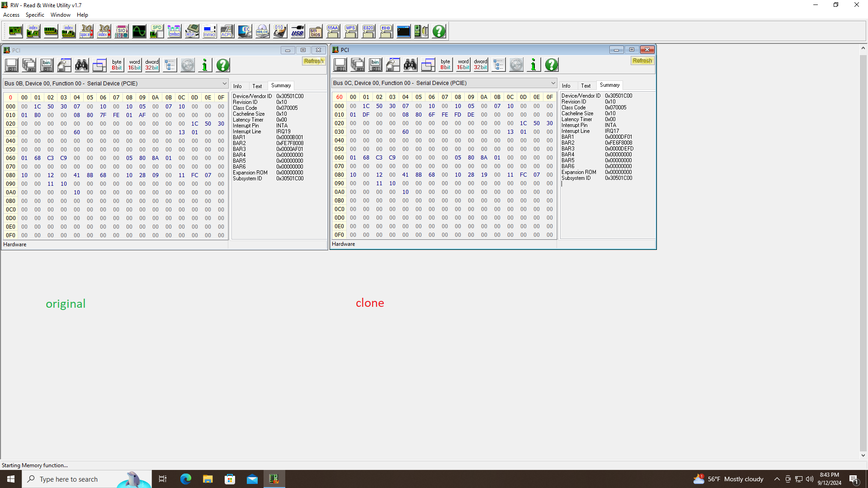Click the main window vertical scrollbar down arrow
Image resolution: width=868 pixels, height=488 pixels.
point(863,455)
